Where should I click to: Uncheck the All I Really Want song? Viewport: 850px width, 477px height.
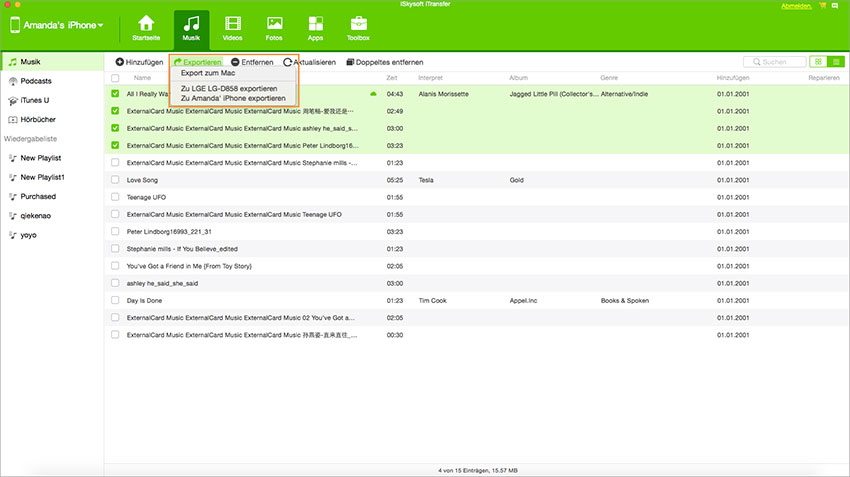click(115, 94)
